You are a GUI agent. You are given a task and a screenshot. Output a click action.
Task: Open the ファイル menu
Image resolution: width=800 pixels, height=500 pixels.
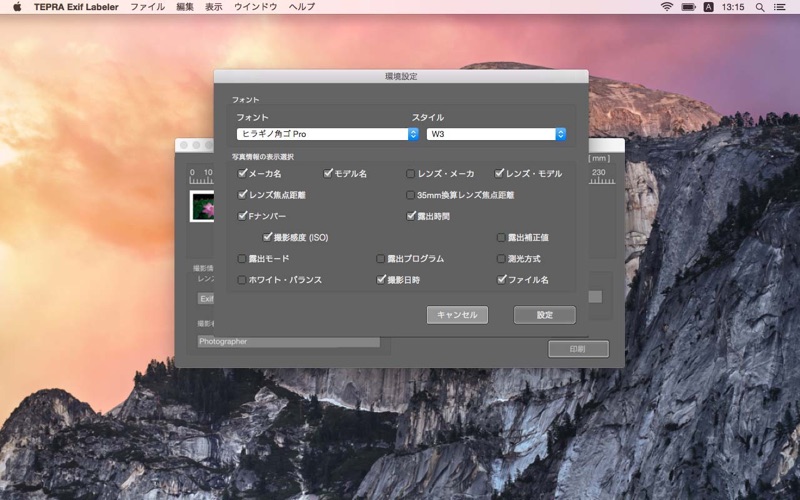pyautogui.click(x=147, y=7)
